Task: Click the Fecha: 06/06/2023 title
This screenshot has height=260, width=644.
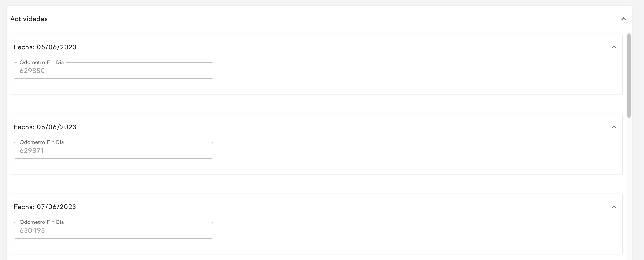Action: coord(45,127)
